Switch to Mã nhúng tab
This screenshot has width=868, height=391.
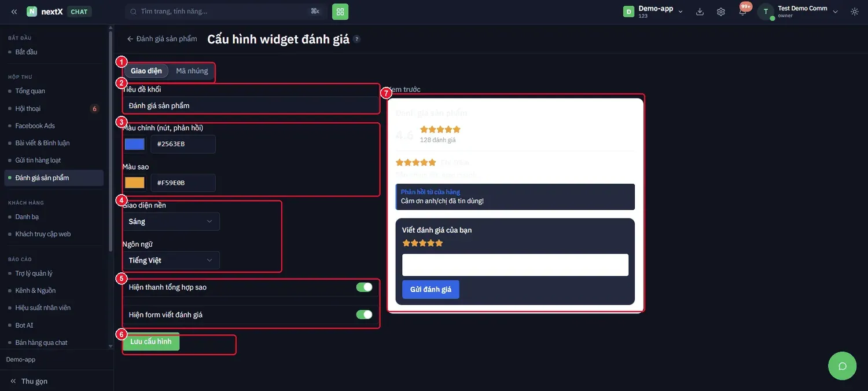(192, 71)
